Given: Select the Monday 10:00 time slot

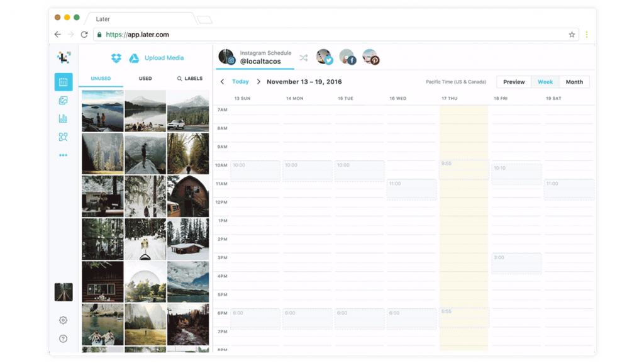Looking at the screenshot, I should (x=307, y=171).
